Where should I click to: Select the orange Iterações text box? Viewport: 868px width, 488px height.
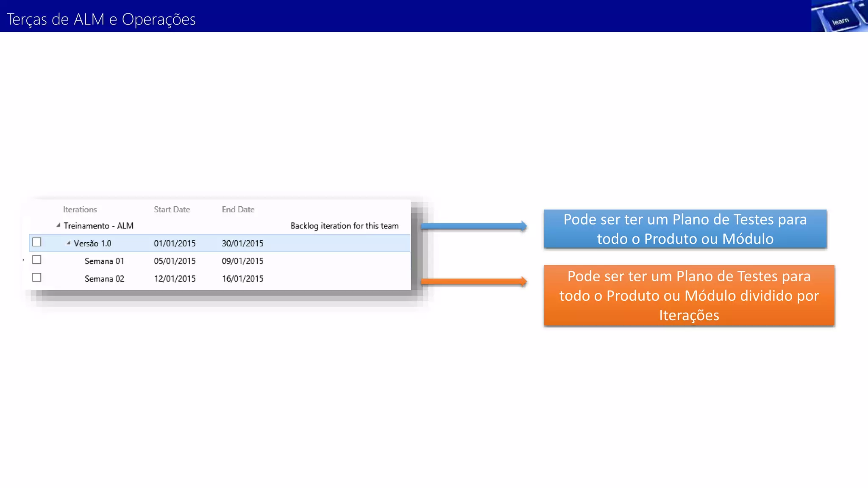(x=689, y=296)
